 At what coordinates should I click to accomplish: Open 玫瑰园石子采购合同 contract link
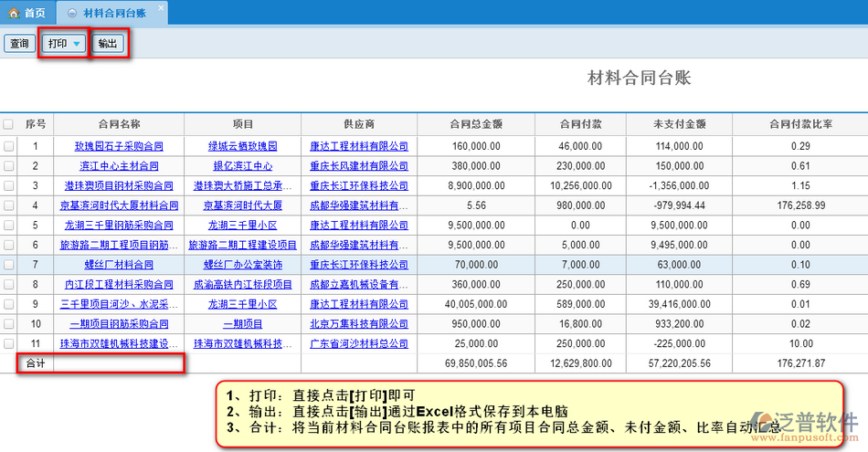coord(119,146)
